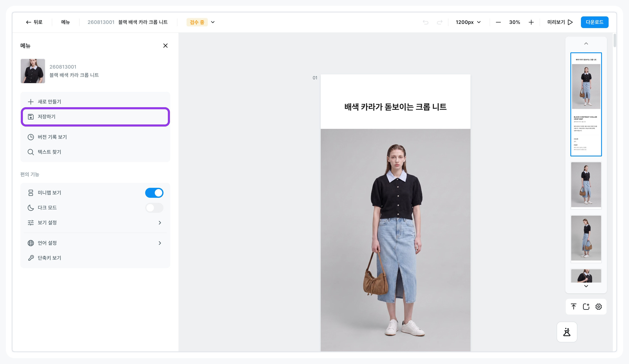Select 새로 만들기 menu item
This screenshot has height=364, width=629.
(95, 102)
